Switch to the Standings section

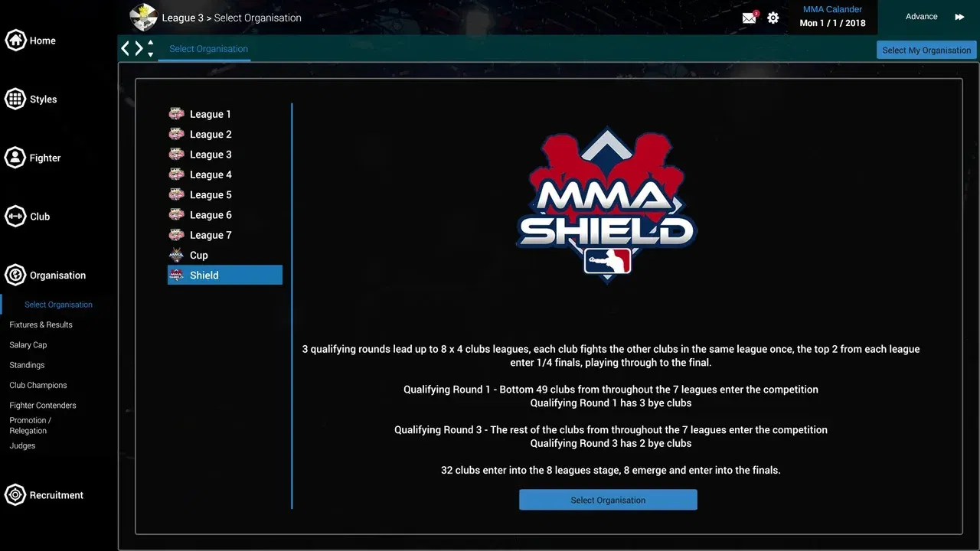[27, 365]
